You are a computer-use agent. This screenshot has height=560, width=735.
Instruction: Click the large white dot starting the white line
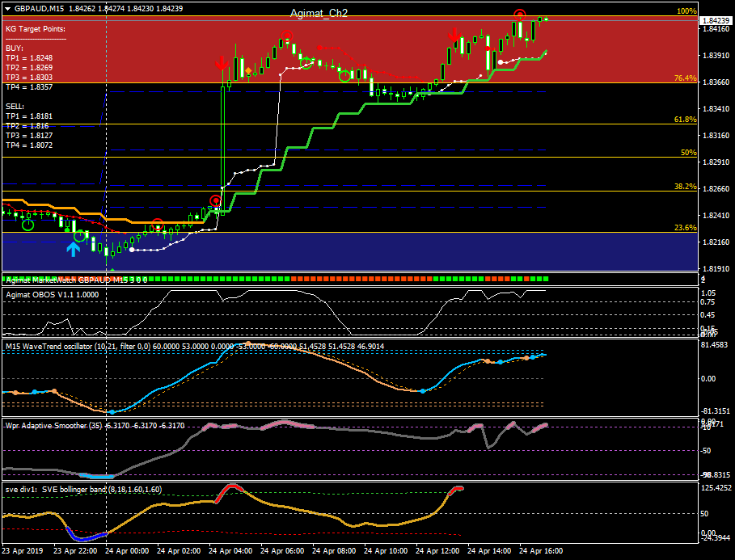(132, 250)
